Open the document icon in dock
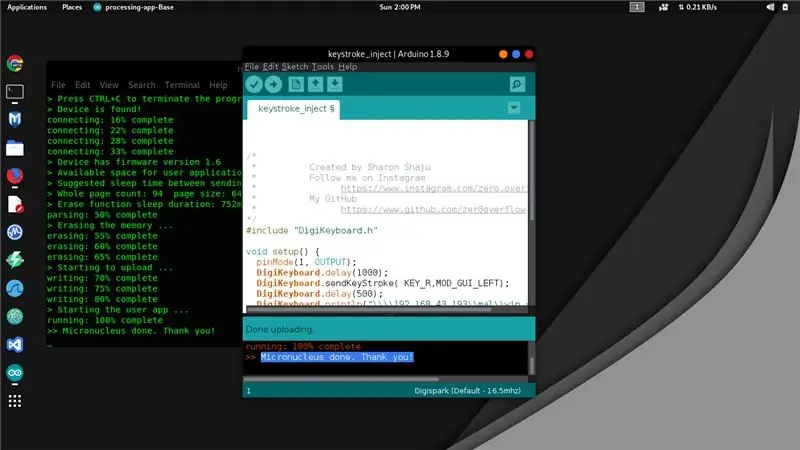800x450 pixels. click(15, 204)
